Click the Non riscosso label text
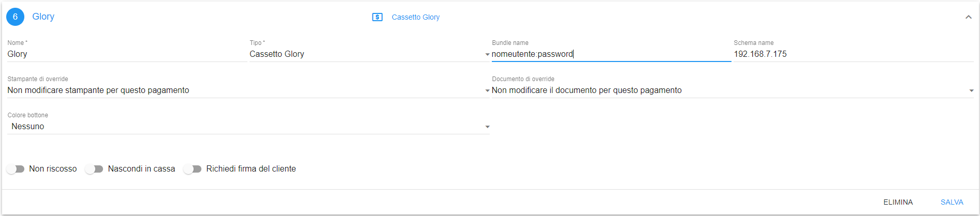Screen dimensions: 980x216 pos(53,169)
